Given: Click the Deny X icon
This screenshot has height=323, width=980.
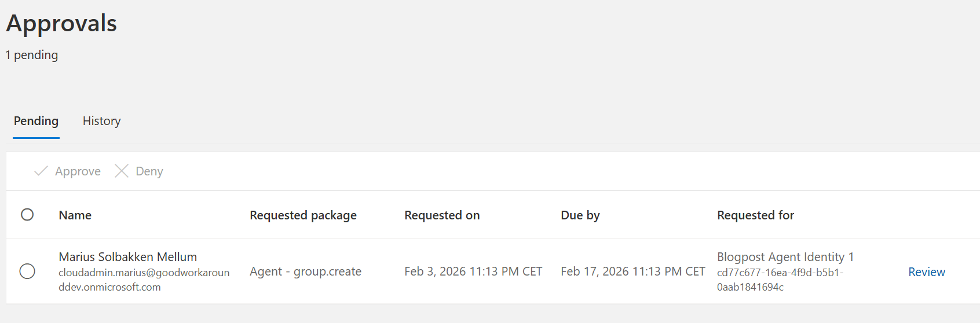Looking at the screenshot, I should (x=122, y=171).
